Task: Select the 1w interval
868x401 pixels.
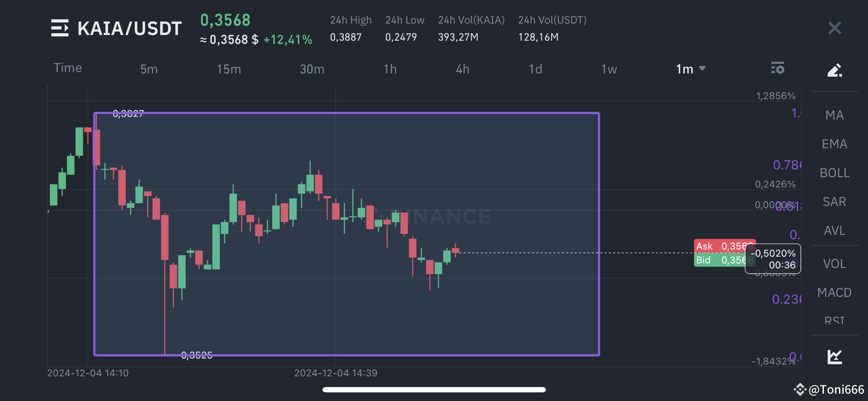Action: (x=609, y=69)
